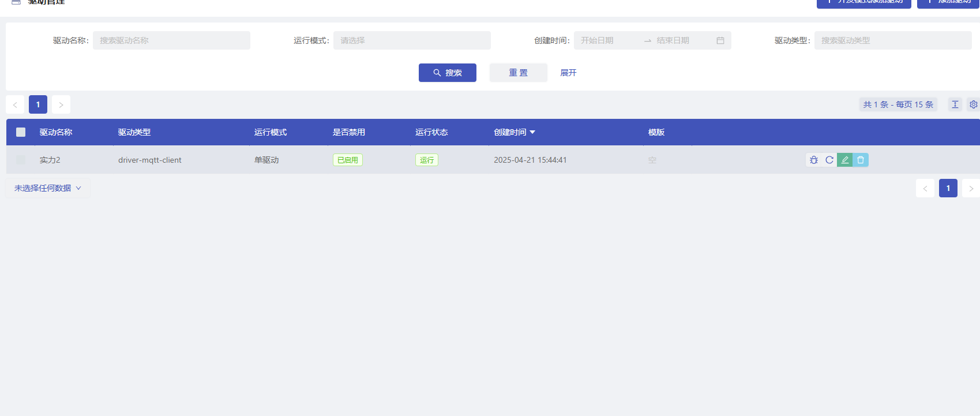Click the debug bug icon for 实力2
Screen dimensions: 980x416
tap(814, 160)
